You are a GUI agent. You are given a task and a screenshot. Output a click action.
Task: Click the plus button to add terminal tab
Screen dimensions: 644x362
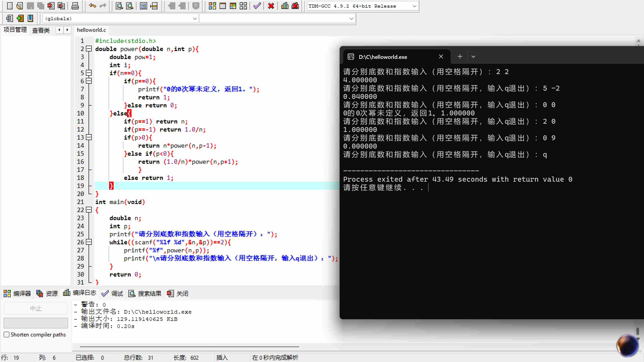point(460,57)
